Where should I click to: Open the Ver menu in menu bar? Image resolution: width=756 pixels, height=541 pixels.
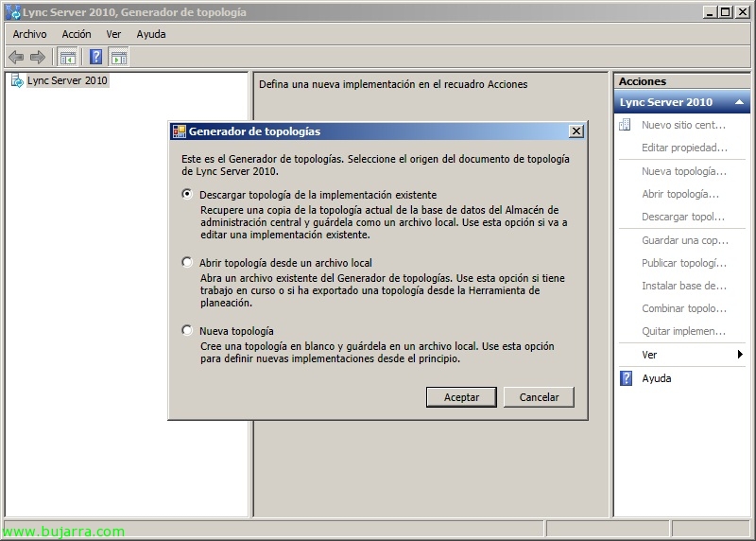pyautogui.click(x=113, y=34)
